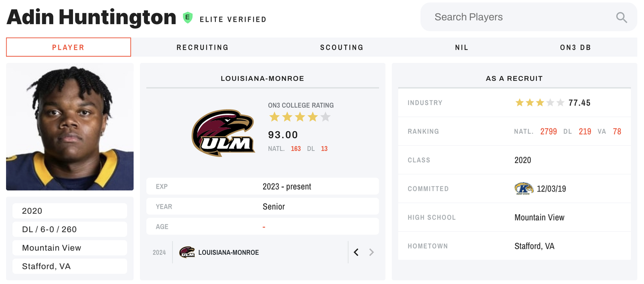This screenshot has width=644, height=284.
Task: Switch to the Scouting tab
Action: pyautogui.click(x=342, y=47)
